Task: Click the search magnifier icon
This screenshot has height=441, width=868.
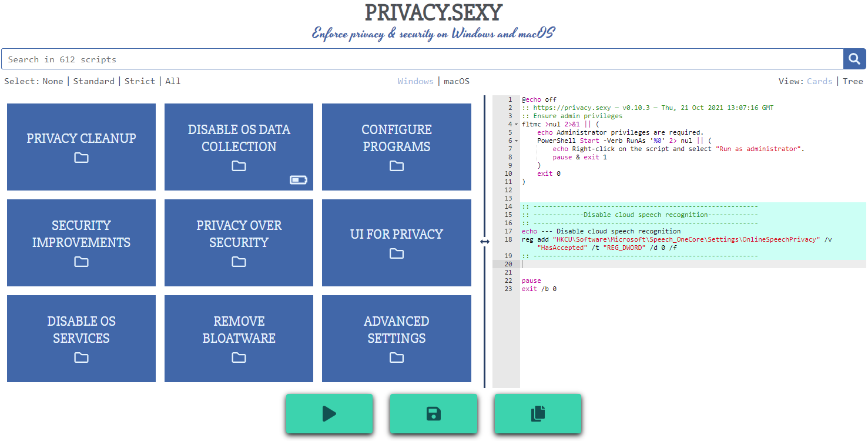Action: tap(854, 59)
